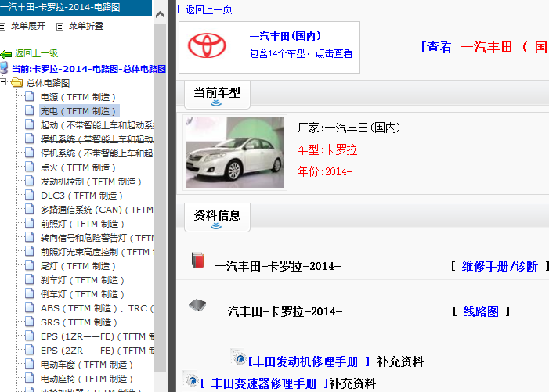Click document icon beside SRS entry
This screenshot has height=392, width=549.
click(x=30, y=322)
